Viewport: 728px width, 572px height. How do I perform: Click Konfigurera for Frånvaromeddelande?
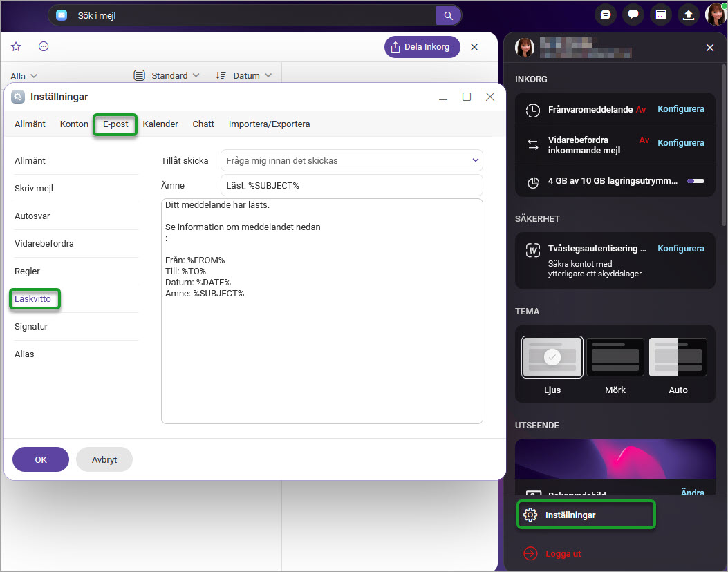[x=680, y=109]
